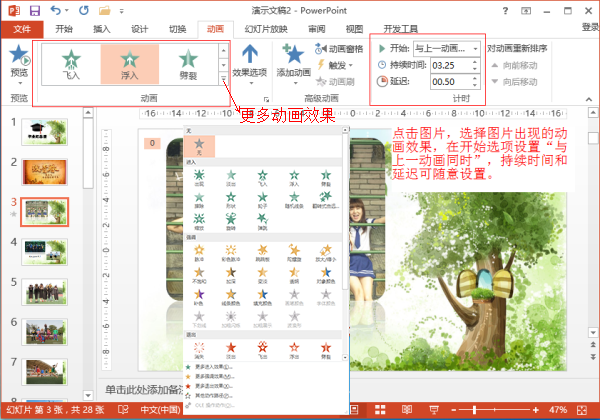Select 浮入 effect in the ribbon gallery

(130, 64)
